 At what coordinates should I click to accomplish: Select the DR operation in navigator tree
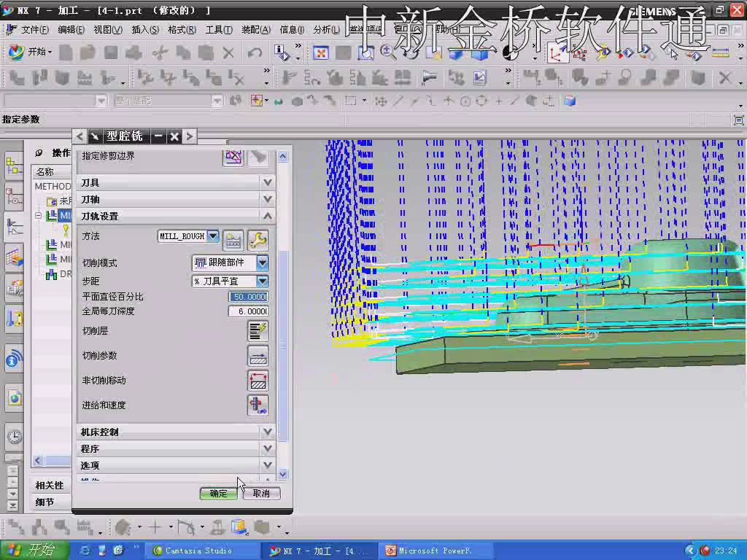pyautogui.click(x=58, y=274)
